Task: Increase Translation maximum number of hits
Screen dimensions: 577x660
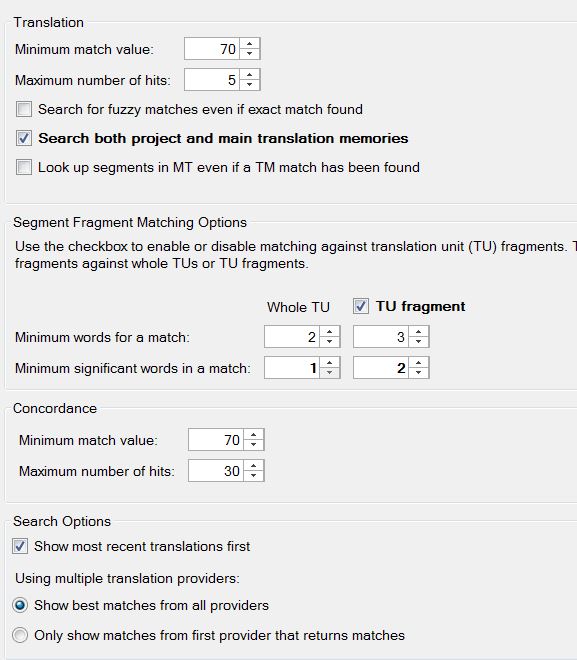Action: (x=250, y=75)
